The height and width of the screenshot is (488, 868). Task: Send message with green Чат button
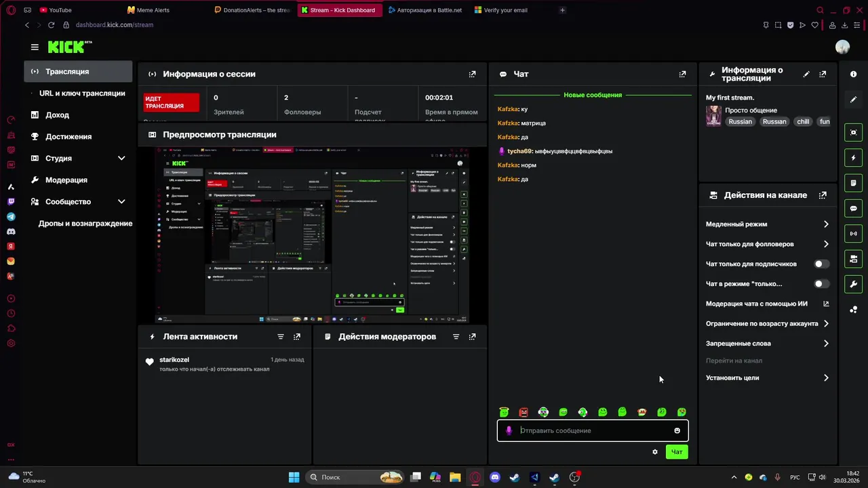(x=677, y=452)
